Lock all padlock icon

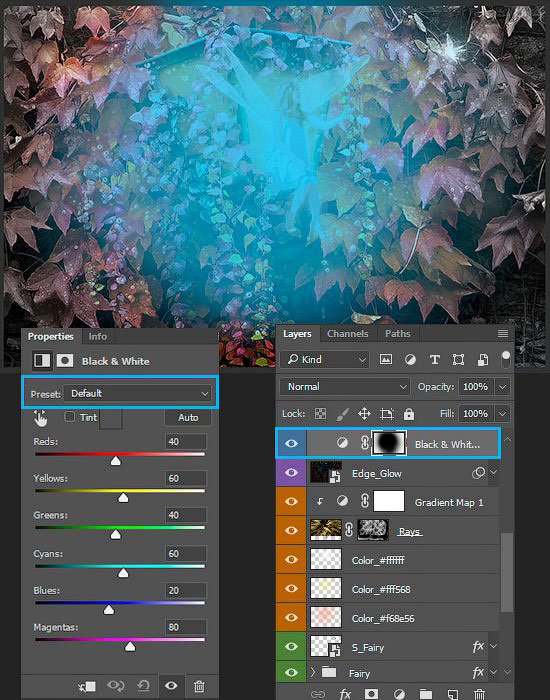(408, 414)
